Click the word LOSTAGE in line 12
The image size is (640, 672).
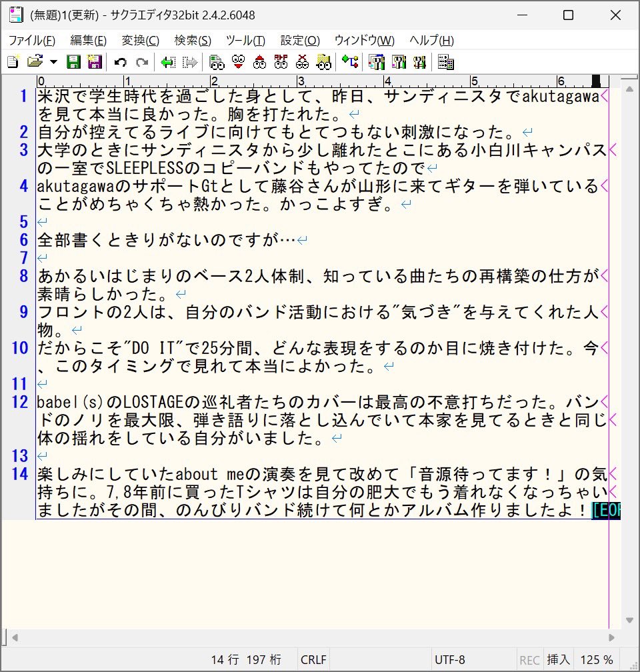pyautogui.click(x=153, y=402)
